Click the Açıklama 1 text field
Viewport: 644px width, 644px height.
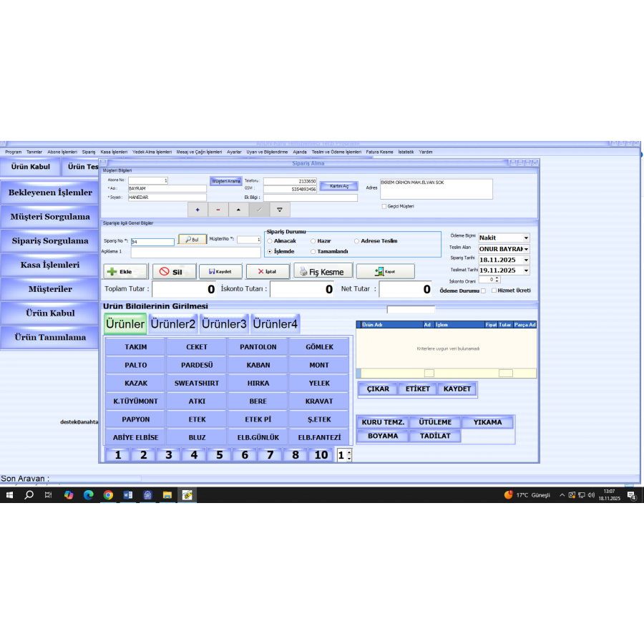[195, 252]
